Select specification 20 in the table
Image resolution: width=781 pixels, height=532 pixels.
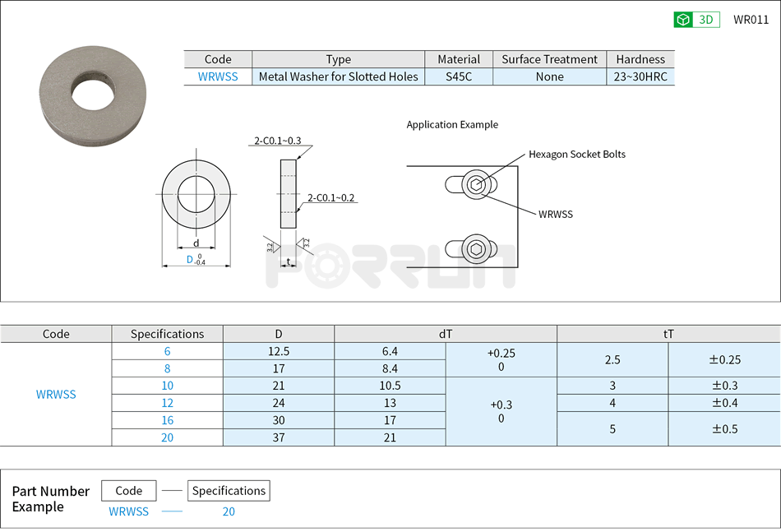pyautogui.click(x=167, y=437)
